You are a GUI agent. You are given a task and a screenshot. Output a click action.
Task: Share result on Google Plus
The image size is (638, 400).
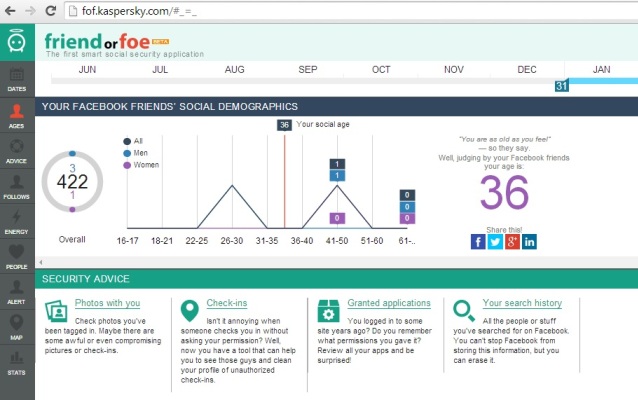pyautogui.click(x=512, y=241)
